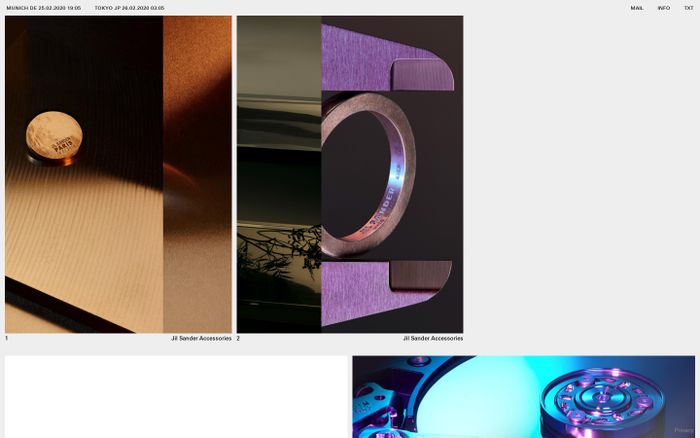The width and height of the screenshot is (700, 438).
Task: Open the blank white project tile
Action: 176,396
